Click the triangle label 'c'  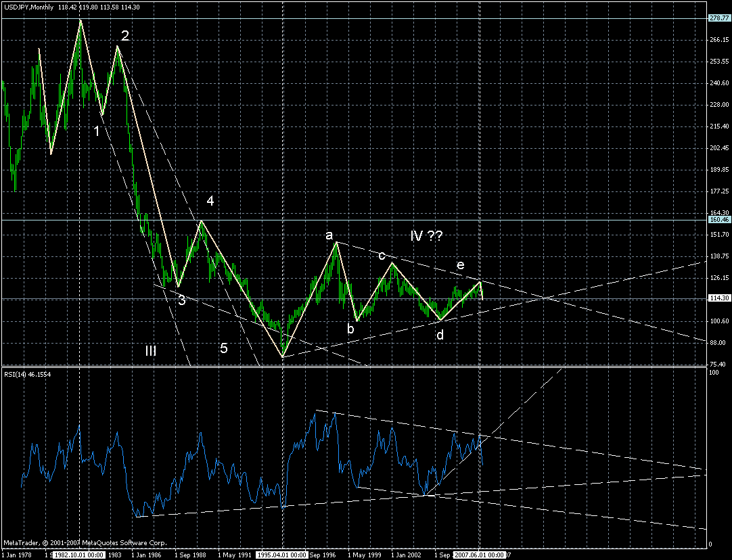(x=382, y=255)
